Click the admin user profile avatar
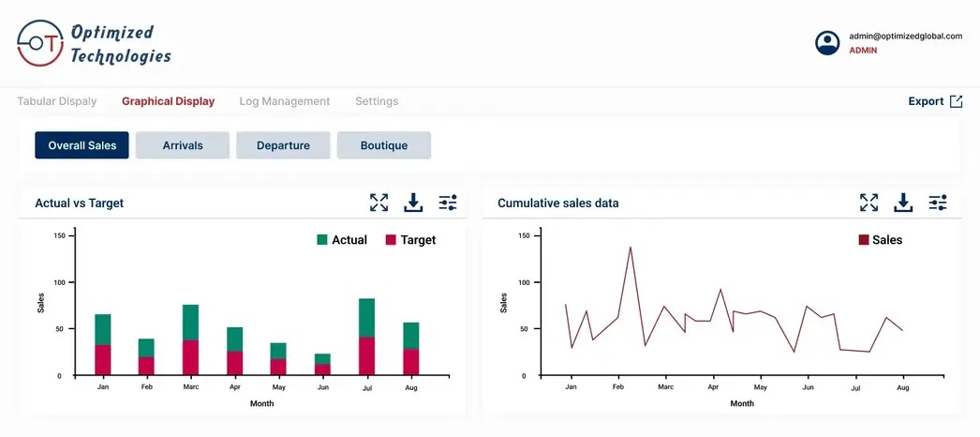This screenshot has width=980, height=437. point(827,43)
